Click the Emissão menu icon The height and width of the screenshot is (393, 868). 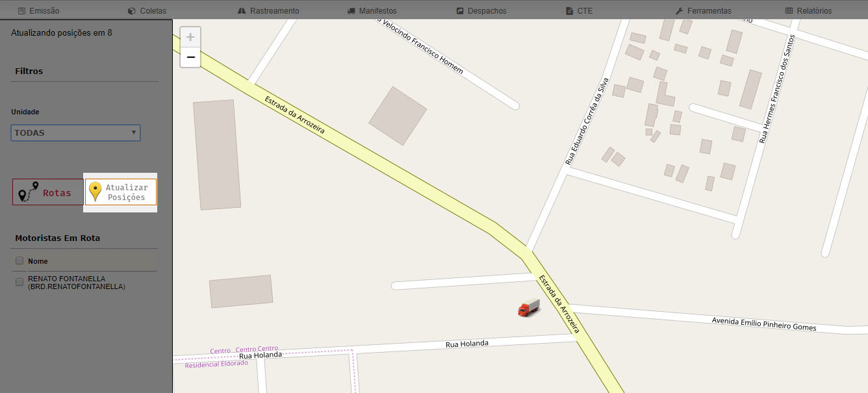click(x=22, y=11)
